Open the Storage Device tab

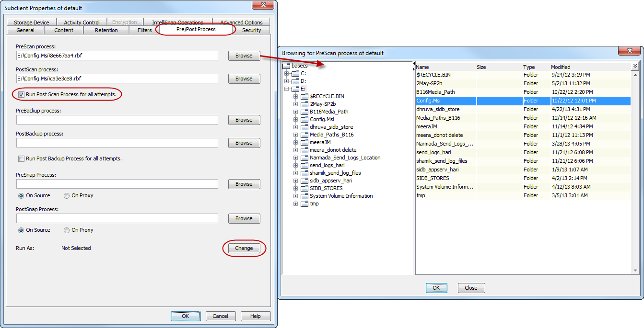pos(31,22)
